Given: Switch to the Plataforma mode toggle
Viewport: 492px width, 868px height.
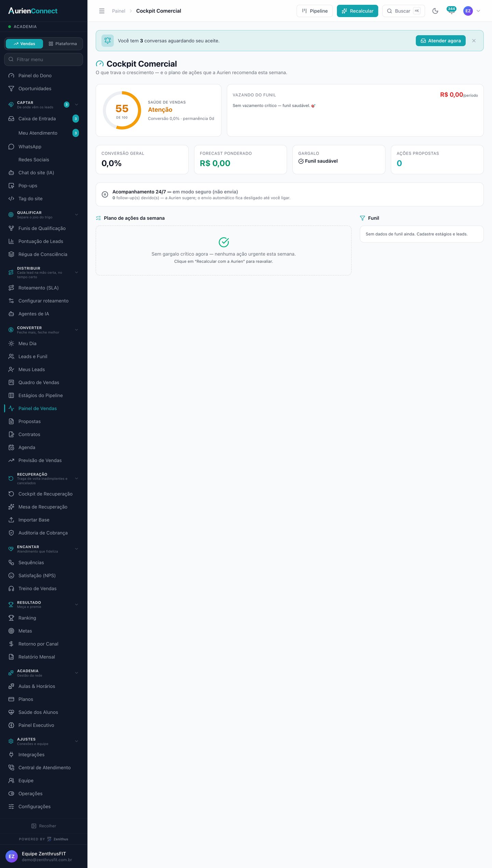Looking at the screenshot, I should click(63, 44).
